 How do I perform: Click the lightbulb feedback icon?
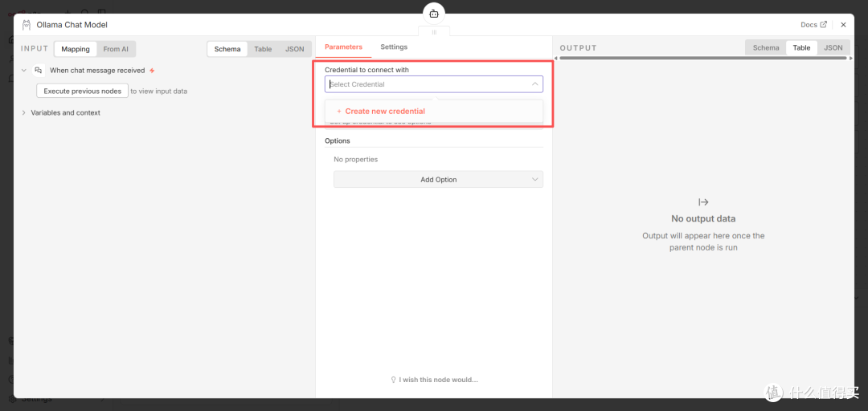(x=394, y=380)
